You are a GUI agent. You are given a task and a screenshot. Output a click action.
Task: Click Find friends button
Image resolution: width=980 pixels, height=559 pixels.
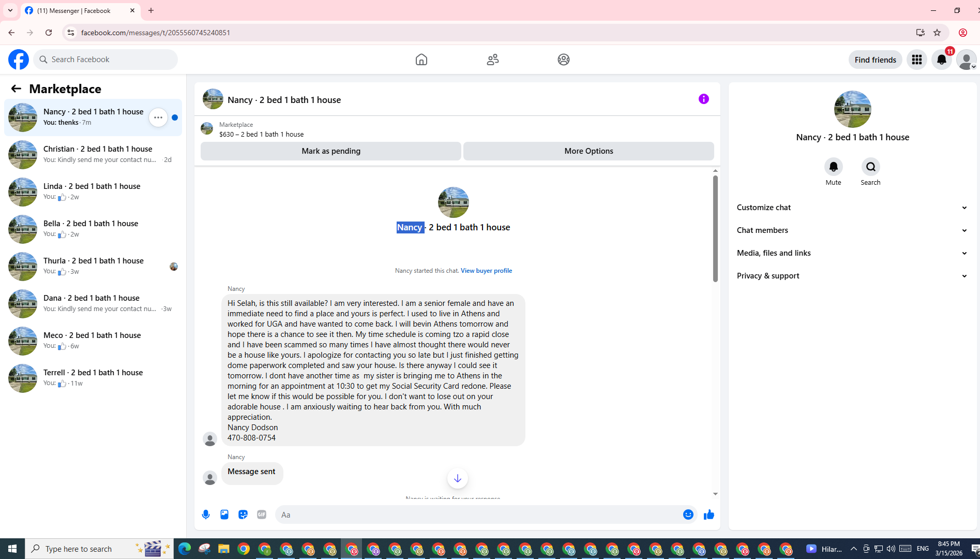[x=875, y=60]
